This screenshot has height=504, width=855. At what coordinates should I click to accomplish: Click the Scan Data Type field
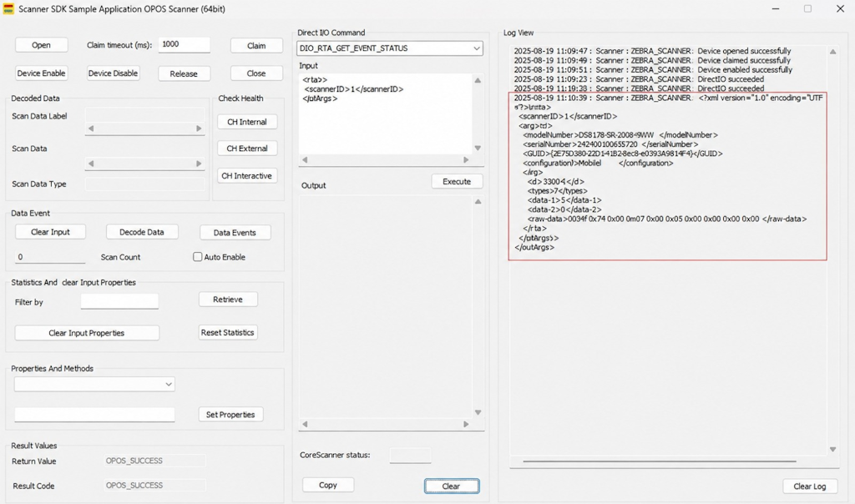click(x=145, y=184)
